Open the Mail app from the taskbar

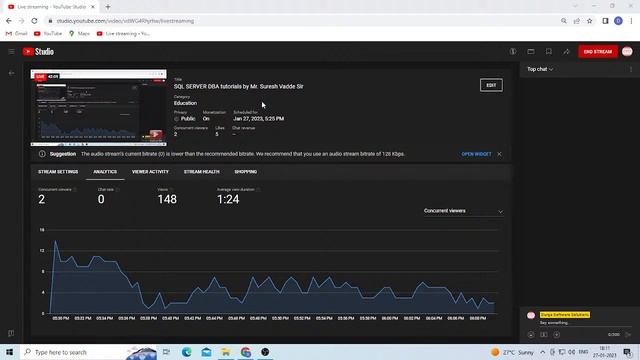[206, 352]
